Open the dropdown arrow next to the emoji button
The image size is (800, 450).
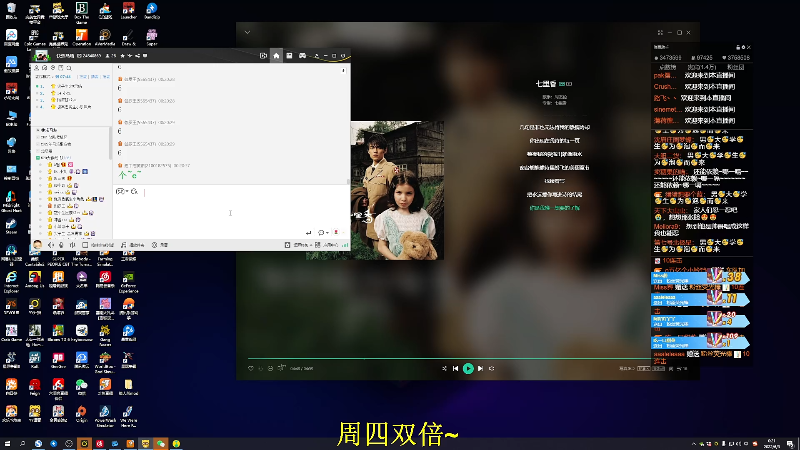[x=126, y=192]
